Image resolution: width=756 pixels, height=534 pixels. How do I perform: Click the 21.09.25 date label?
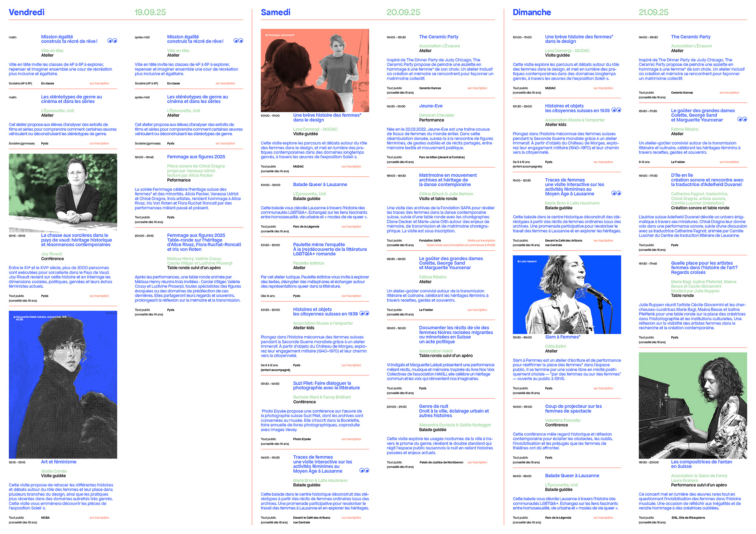click(x=653, y=12)
